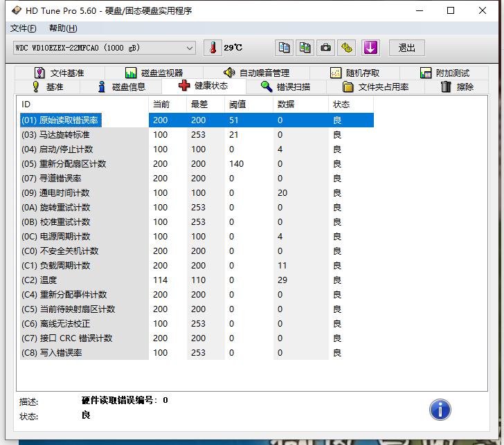
Task: Select row (C5) 当前待映射扇区计数
Action: coord(197,309)
